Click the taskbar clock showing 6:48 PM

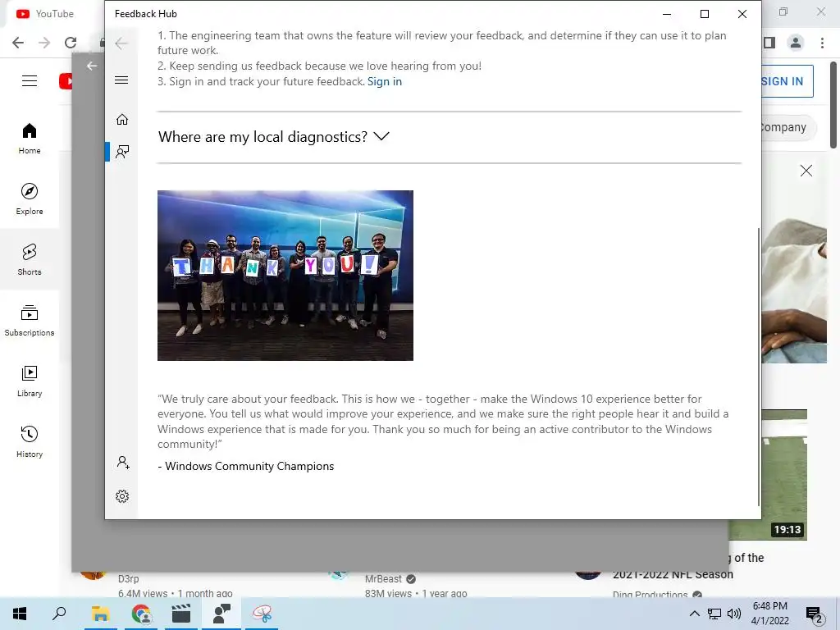(x=769, y=614)
